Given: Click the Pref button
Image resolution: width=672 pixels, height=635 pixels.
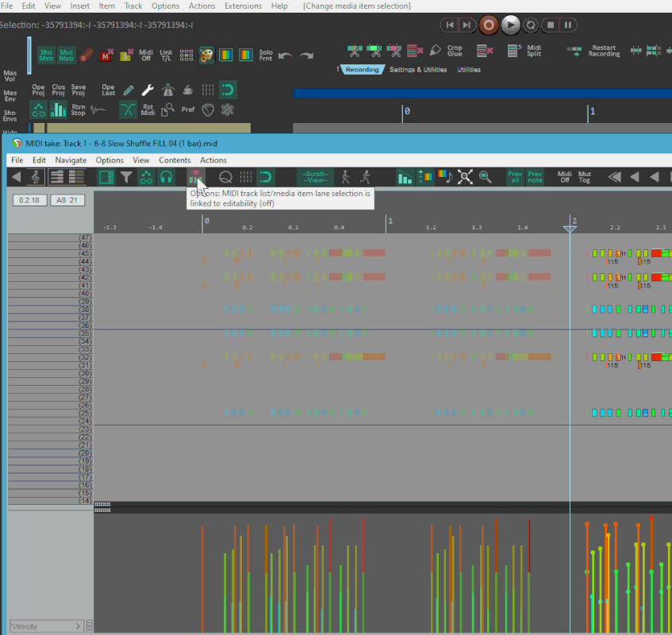Looking at the screenshot, I should [x=188, y=110].
